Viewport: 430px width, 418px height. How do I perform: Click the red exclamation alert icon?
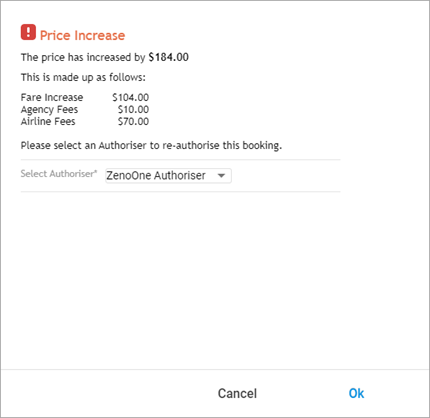point(28,32)
